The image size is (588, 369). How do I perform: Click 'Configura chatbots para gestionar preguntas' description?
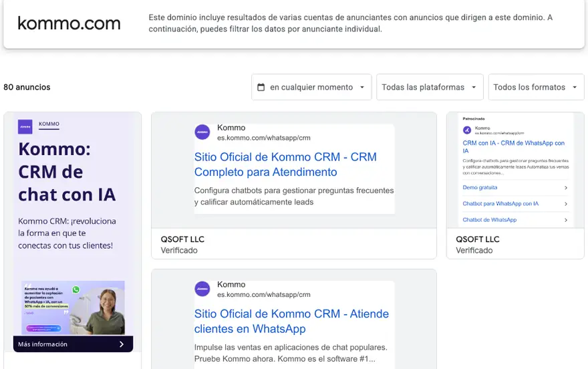[x=294, y=196]
